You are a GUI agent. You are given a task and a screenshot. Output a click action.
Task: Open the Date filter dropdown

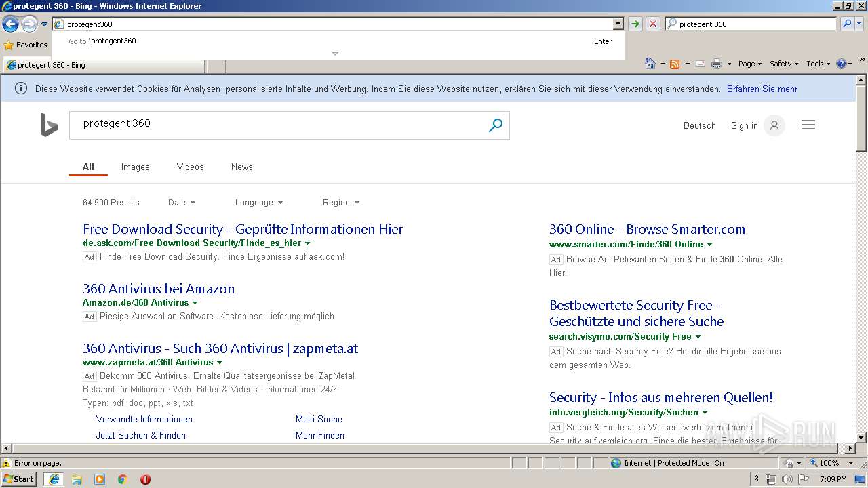click(x=182, y=203)
